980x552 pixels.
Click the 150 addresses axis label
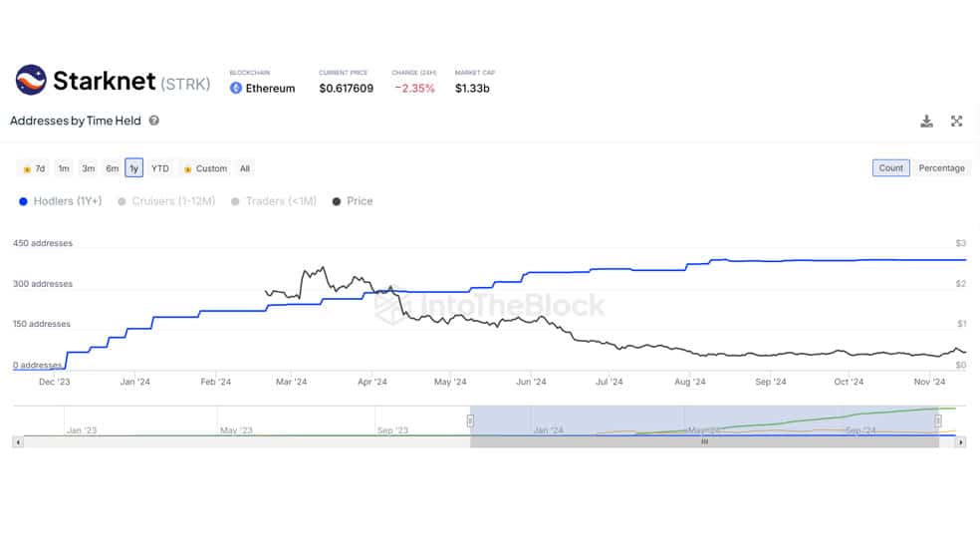click(41, 324)
